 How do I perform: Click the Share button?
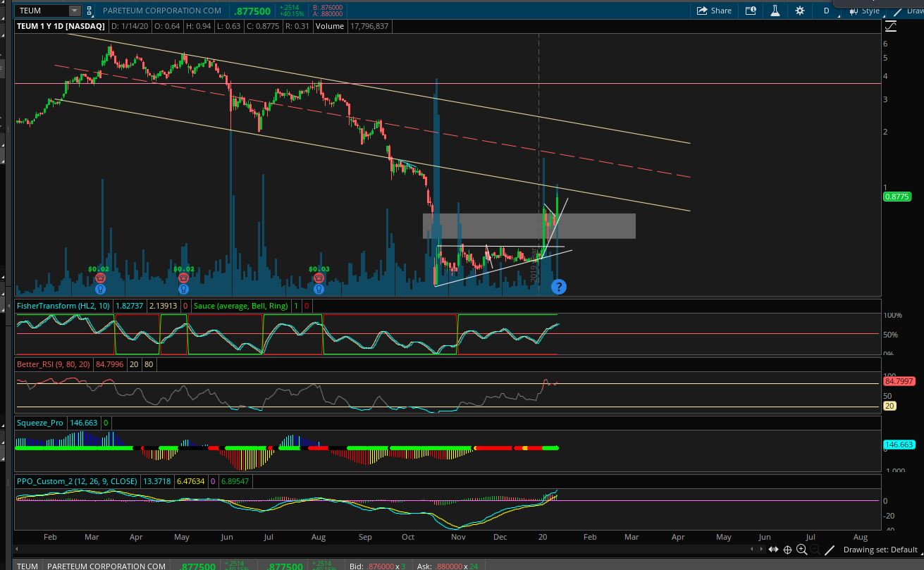[714, 11]
